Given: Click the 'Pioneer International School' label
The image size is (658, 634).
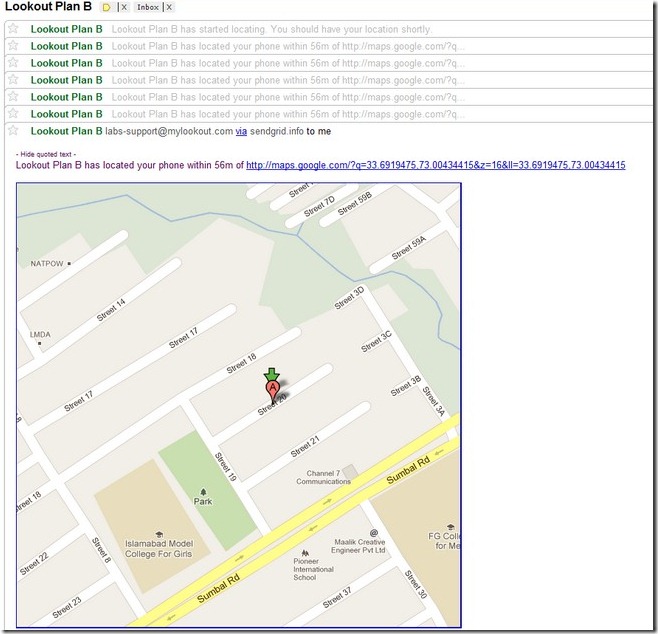Looking at the screenshot, I should (x=313, y=569).
